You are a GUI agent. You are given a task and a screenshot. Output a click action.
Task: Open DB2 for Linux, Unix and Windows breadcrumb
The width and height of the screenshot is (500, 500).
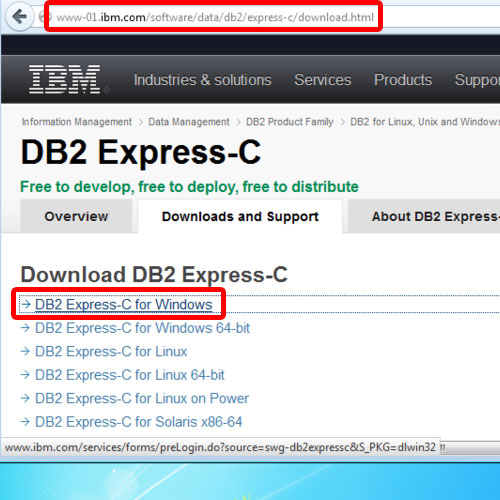tap(425, 122)
